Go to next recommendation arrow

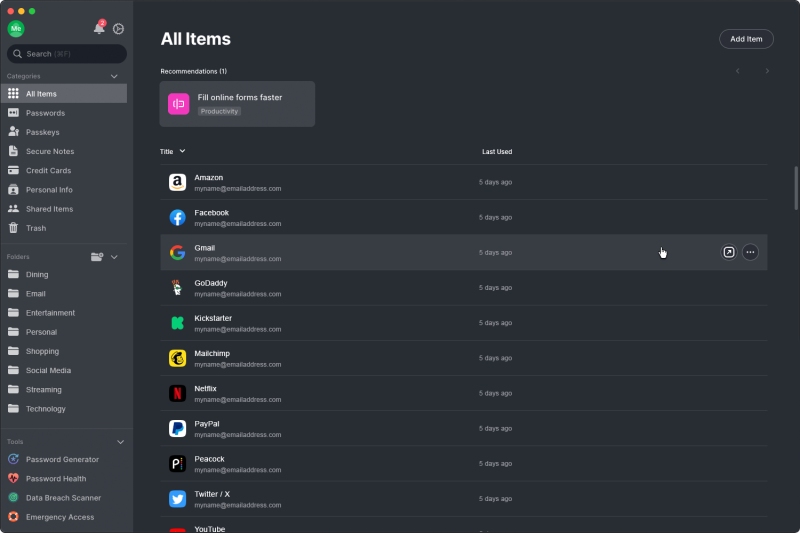pyautogui.click(x=767, y=71)
